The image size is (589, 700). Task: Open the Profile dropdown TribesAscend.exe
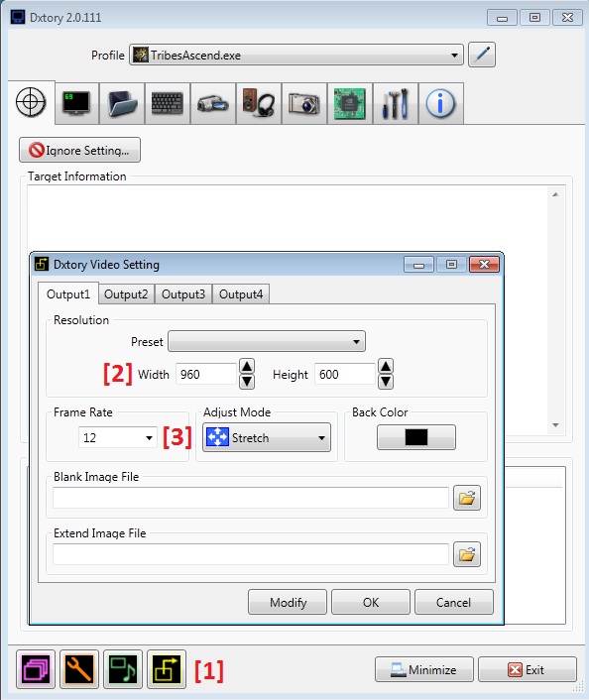pyautogui.click(x=296, y=55)
